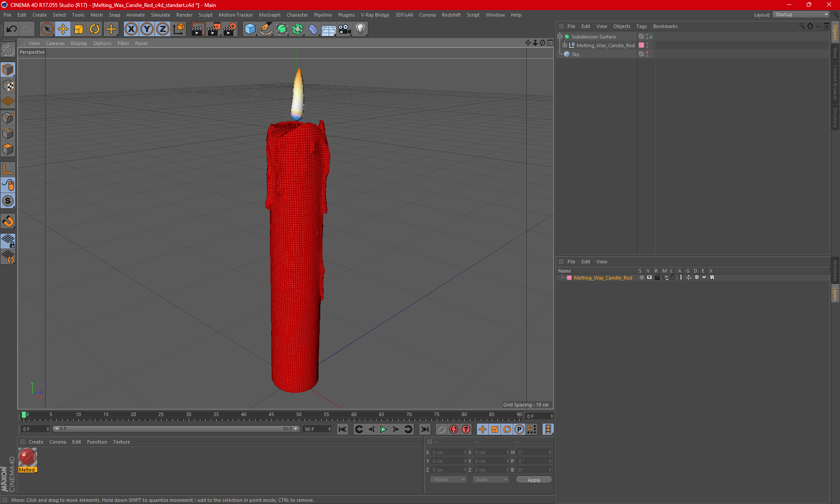Switch to Edges mode
Screen dimensions: 840x504
pos(8,133)
